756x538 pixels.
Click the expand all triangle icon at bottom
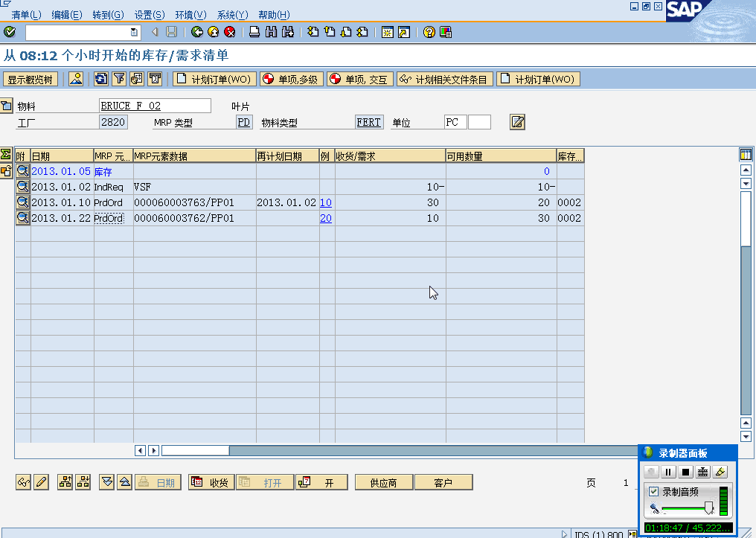(x=107, y=482)
